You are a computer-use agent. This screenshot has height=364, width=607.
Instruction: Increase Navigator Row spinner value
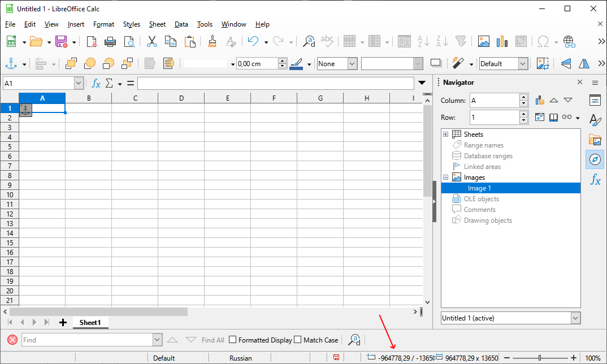click(x=524, y=114)
